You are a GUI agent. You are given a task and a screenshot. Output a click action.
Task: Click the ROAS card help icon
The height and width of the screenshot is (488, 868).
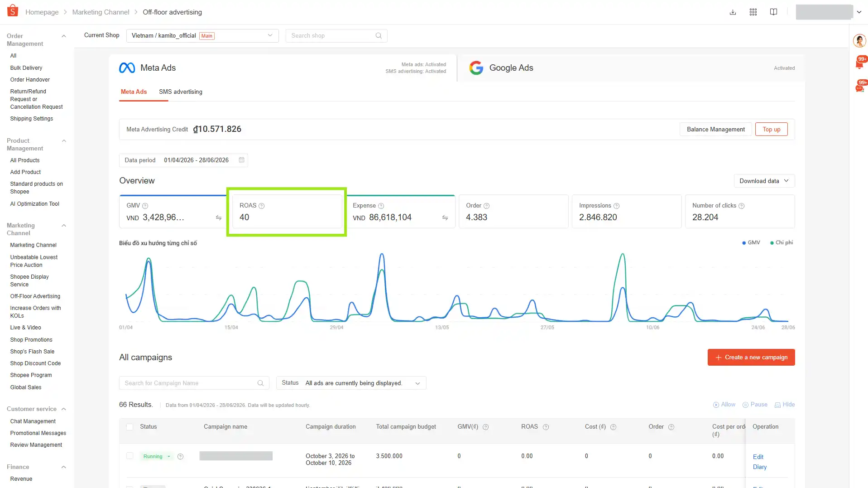click(x=261, y=206)
